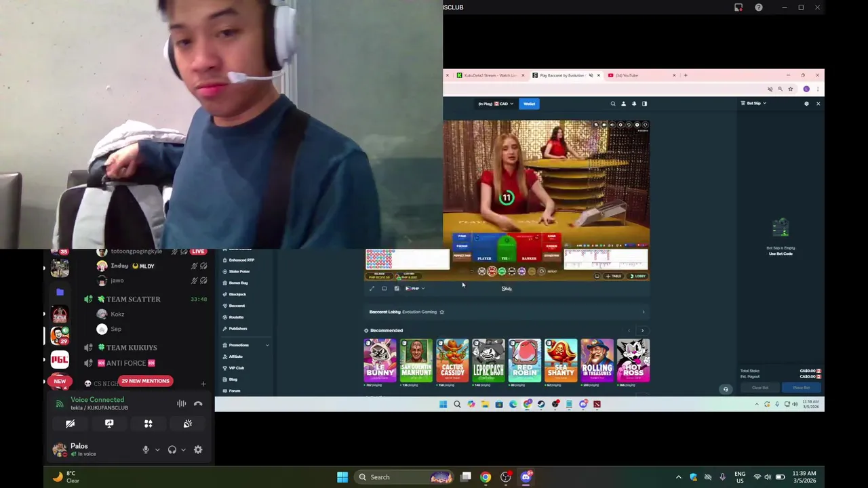Switch to YouTube browser tab
The image size is (868, 488).
pyautogui.click(x=641, y=75)
